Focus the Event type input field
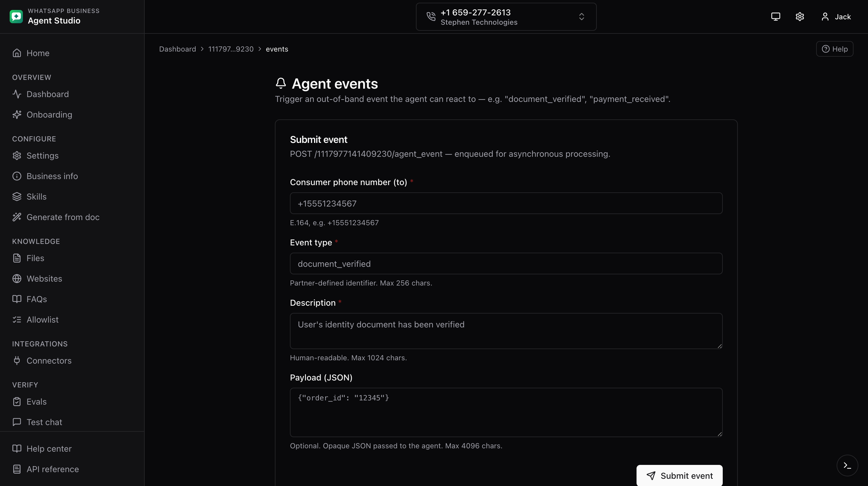 [506, 264]
